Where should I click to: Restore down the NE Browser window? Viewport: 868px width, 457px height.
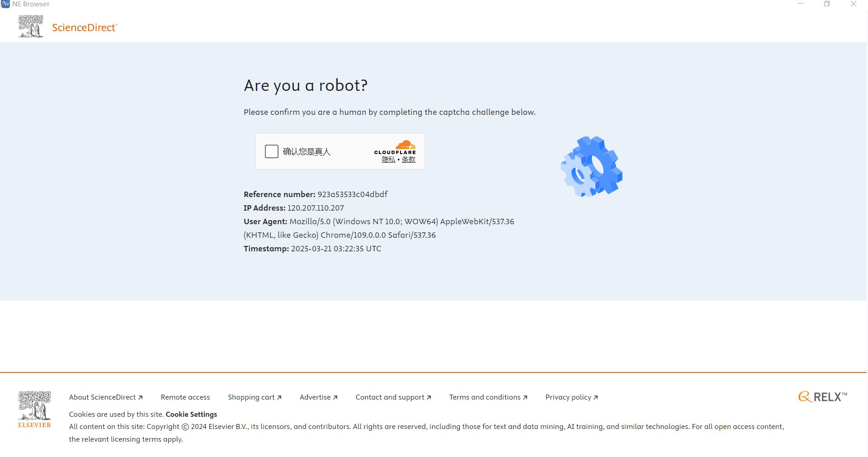(x=827, y=4)
